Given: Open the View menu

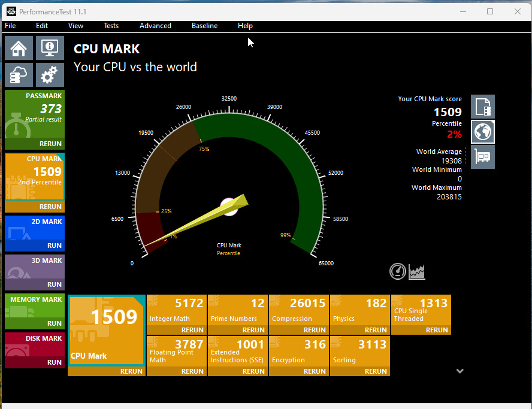Looking at the screenshot, I should click(75, 26).
